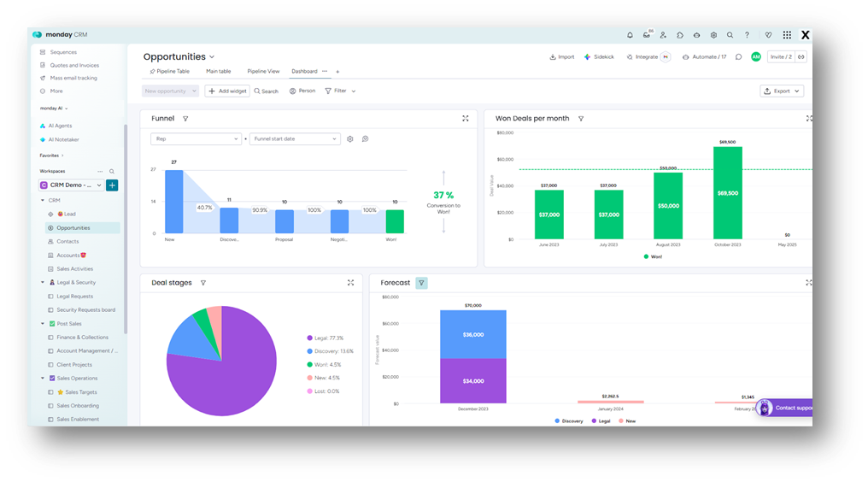Open the Funnel widget filter icon
The width and height of the screenshot is (868, 482).
(x=185, y=119)
